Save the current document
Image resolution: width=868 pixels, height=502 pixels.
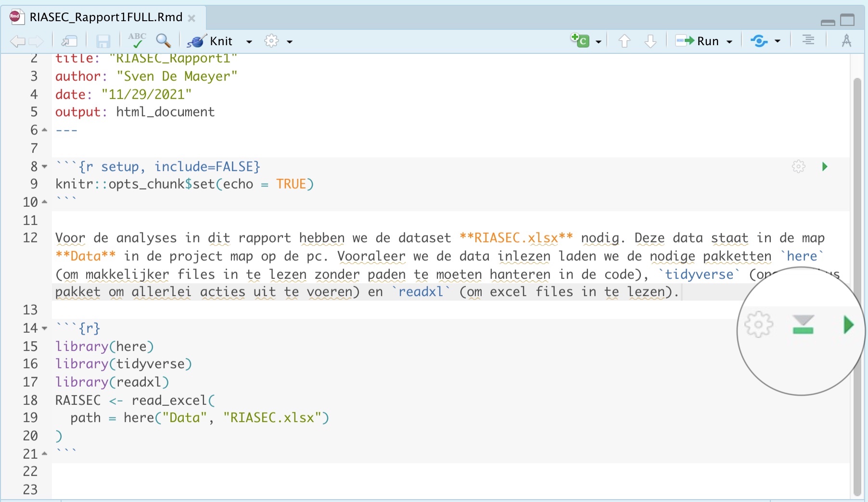(x=103, y=41)
